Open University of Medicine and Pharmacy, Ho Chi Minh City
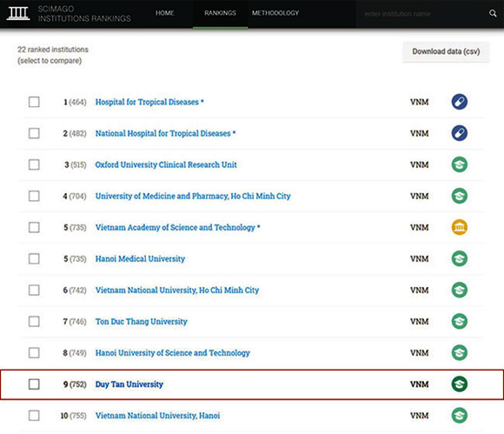Screen dimensions: 504x434 193,196
